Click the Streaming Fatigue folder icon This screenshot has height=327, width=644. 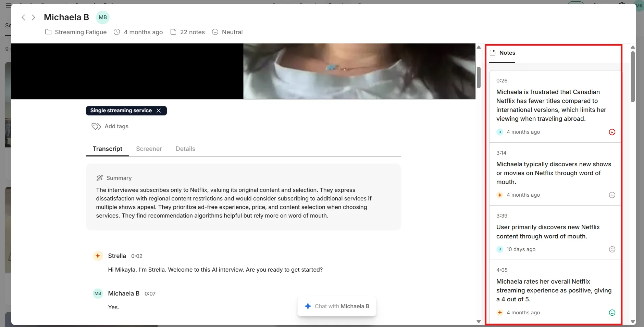tap(48, 32)
